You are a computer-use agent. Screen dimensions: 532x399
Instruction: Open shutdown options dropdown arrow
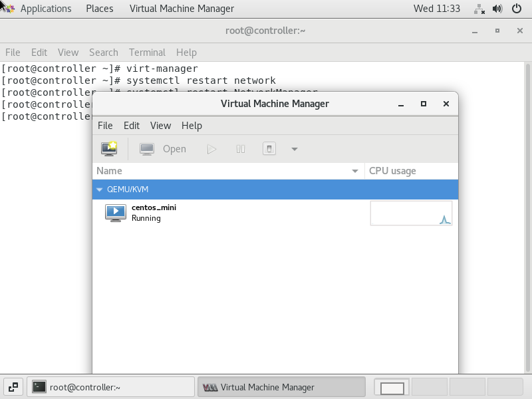point(295,149)
